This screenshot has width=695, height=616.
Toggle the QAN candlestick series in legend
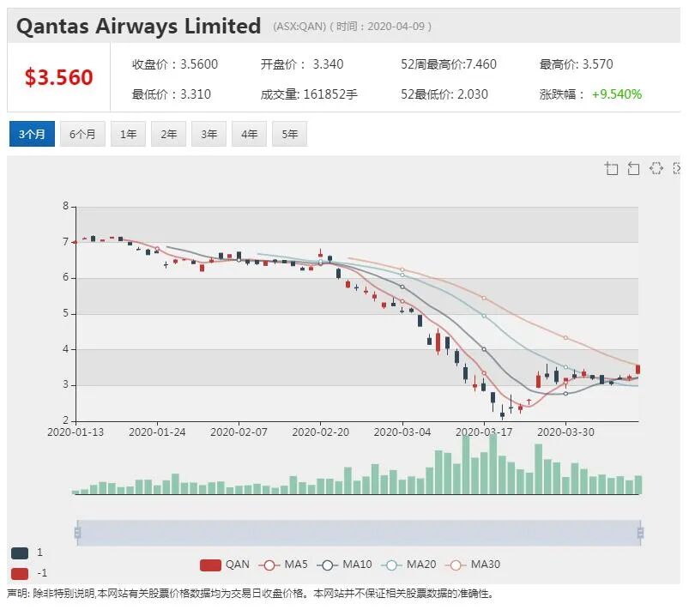pos(224,565)
